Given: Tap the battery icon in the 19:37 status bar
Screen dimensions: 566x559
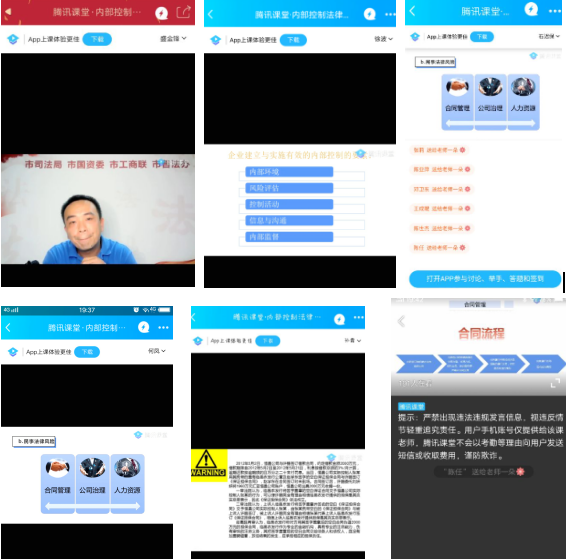Looking at the screenshot, I should pyautogui.click(x=164, y=310).
